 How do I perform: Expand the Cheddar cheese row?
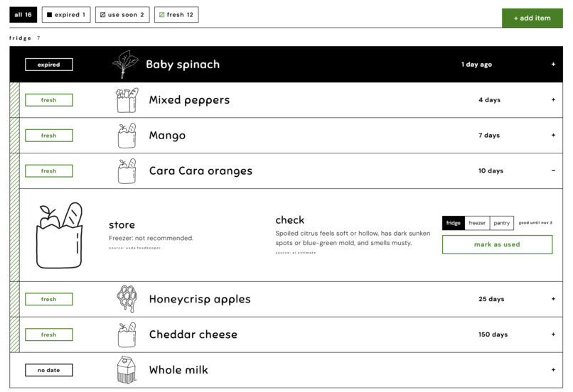point(553,334)
